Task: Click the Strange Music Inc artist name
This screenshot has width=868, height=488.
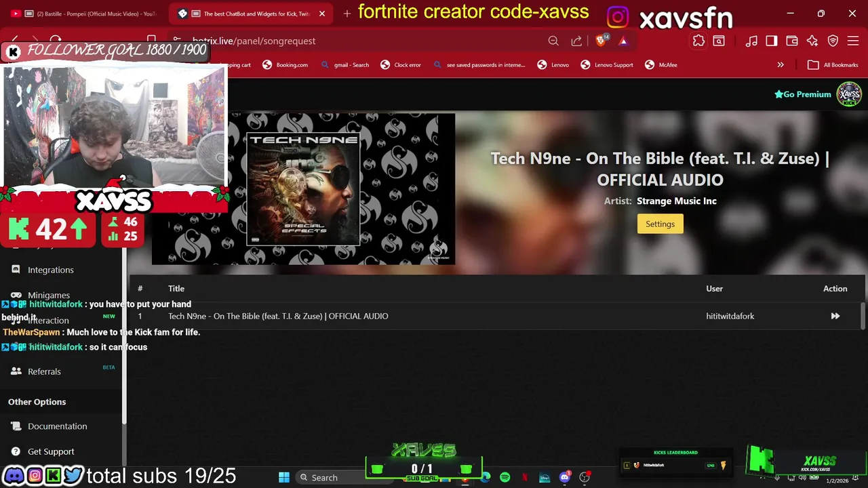Action: (676, 201)
